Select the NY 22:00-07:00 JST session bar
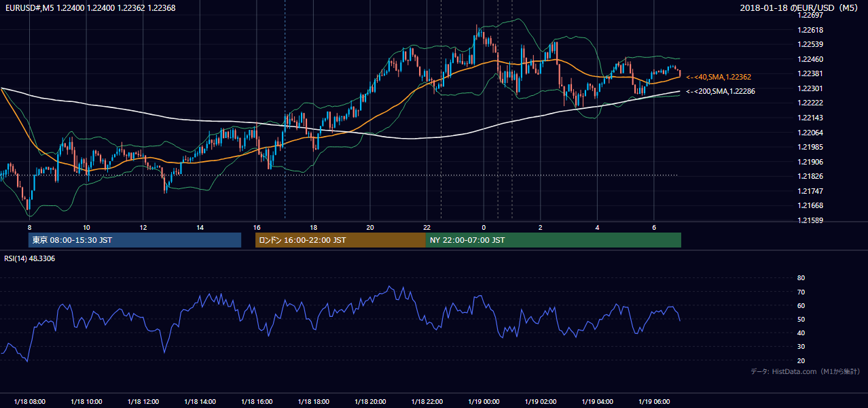868x408 pixels. click(554, 240)
